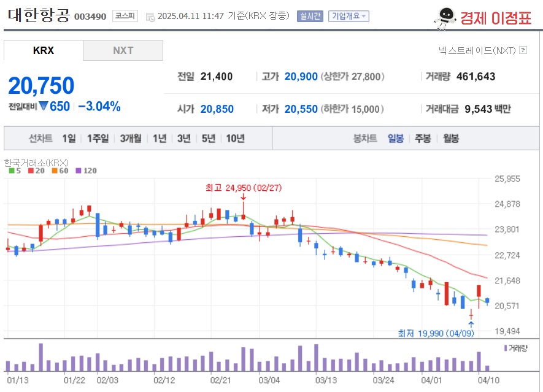This screenshot has width=543, height=392.
Task: Click the purple 거래량 legend marker
Action: pos(506,348)
